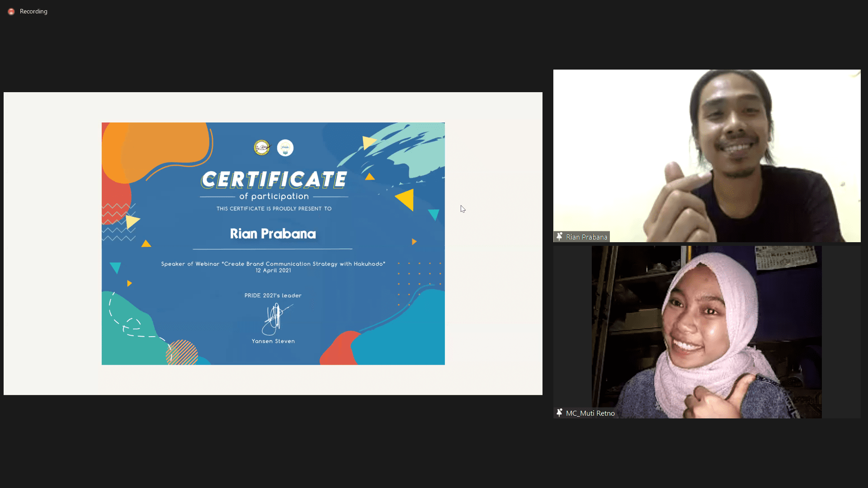The image size is (868, 488).
Task: Click the "of participation" subtitle
Action: 274,196
